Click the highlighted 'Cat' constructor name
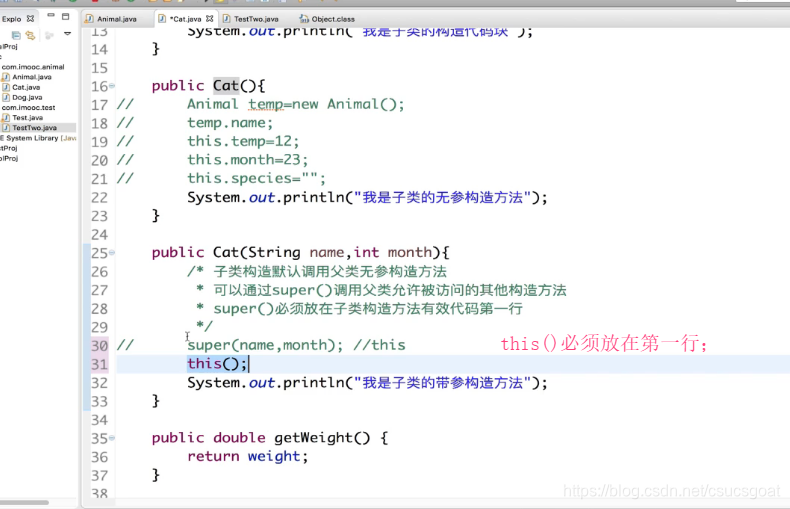 225,86
